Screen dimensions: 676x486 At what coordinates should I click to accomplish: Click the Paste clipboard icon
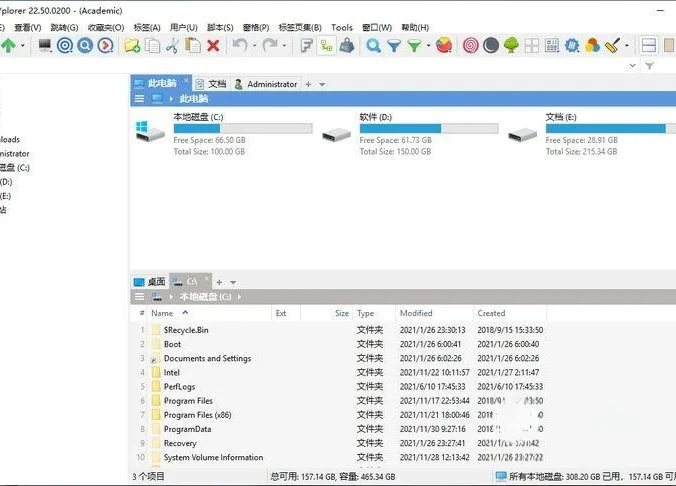click(193, 45)
